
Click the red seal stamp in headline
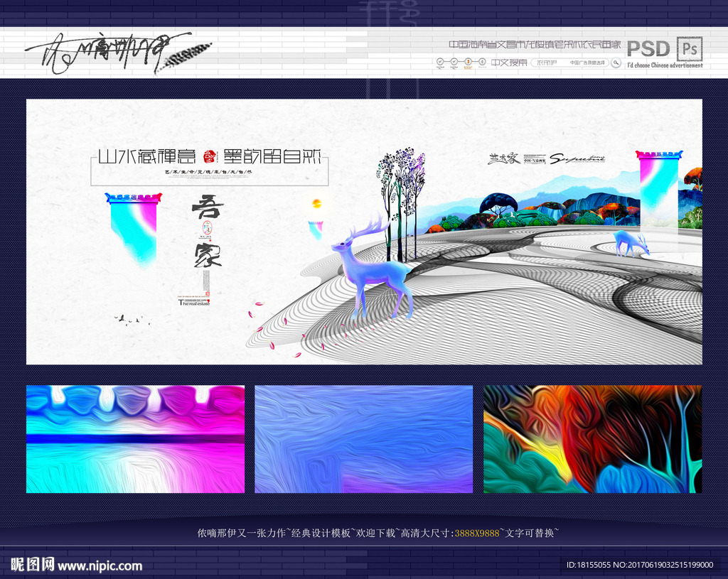coord(210,156)
